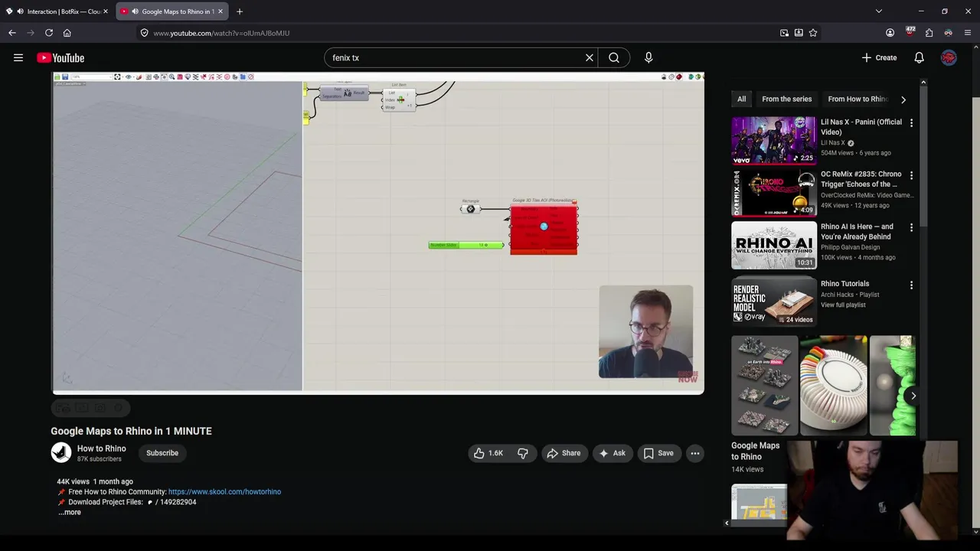The height and width of the screenshot is (551, 980).
Task: Open options for Rhino AI Is Here video
Action: [911, 227]
